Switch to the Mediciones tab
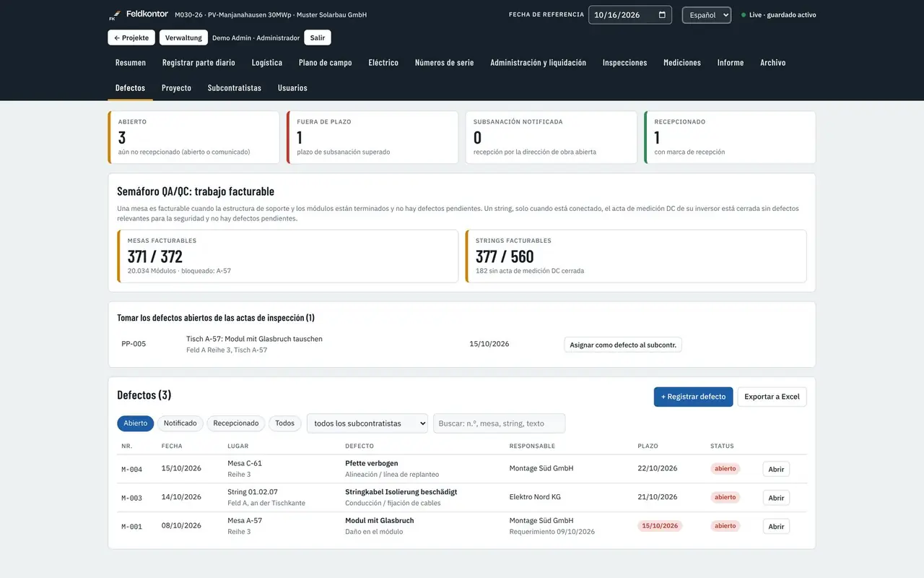This screenshot has width=924, height=578. [x=682, y=63]
